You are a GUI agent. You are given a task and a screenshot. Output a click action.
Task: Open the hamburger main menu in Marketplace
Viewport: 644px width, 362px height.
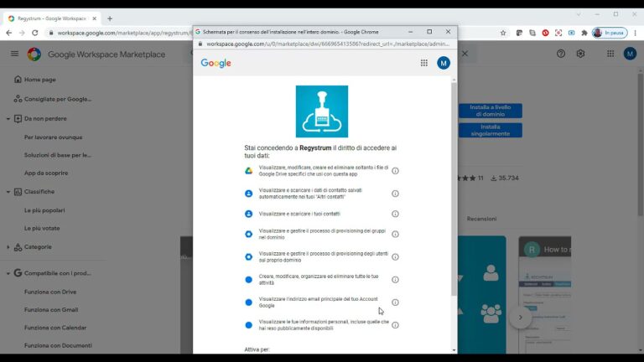pyautogui.click(x=14, y=54)
